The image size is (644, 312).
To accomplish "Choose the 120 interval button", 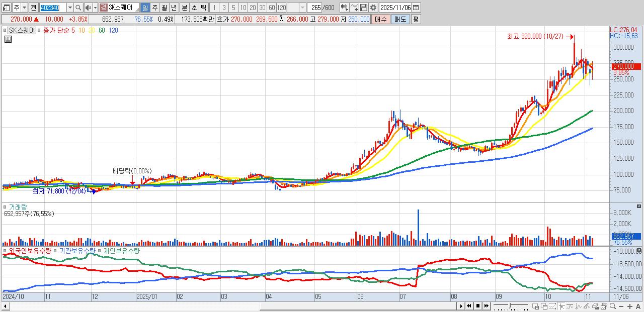I will 281,8.
